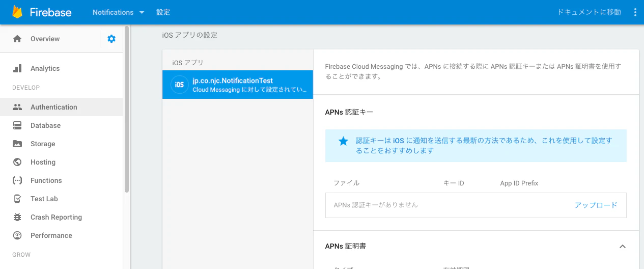The width and height of the screenshot is (644, 269).
Task: Click ドキュメントに移動 link
Action: coord(589,12)
